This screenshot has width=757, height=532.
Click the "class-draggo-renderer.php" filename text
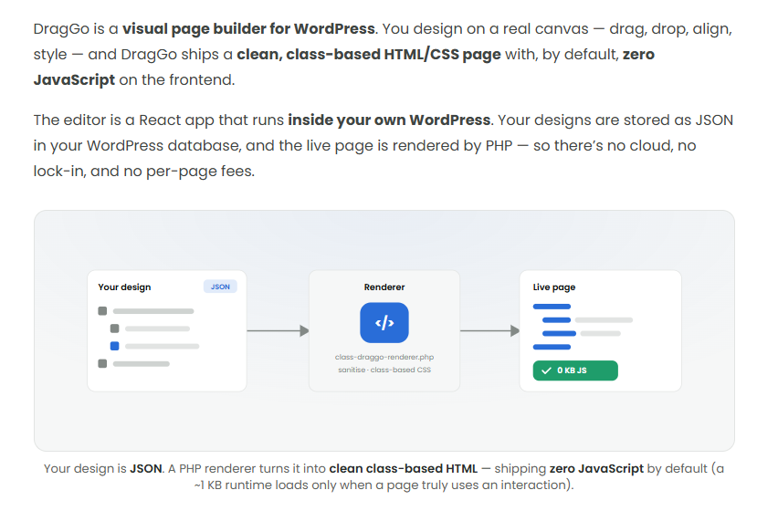coord(384,357)
